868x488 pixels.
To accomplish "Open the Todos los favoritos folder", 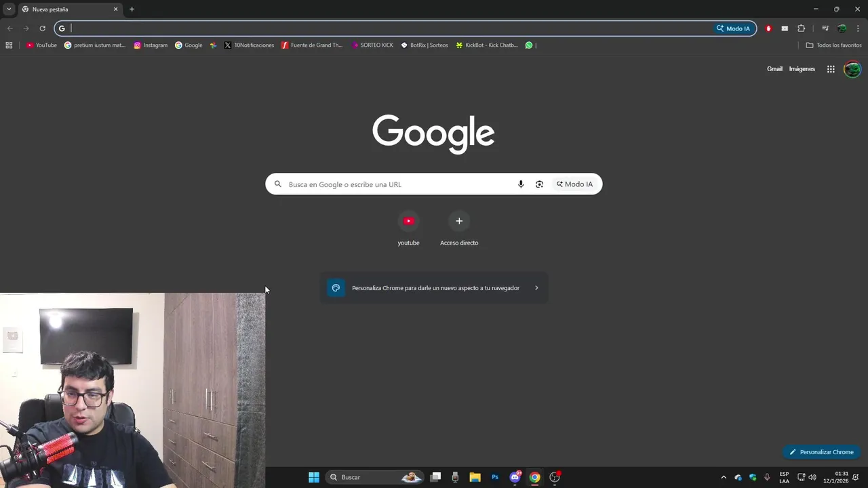I will 833,45.
